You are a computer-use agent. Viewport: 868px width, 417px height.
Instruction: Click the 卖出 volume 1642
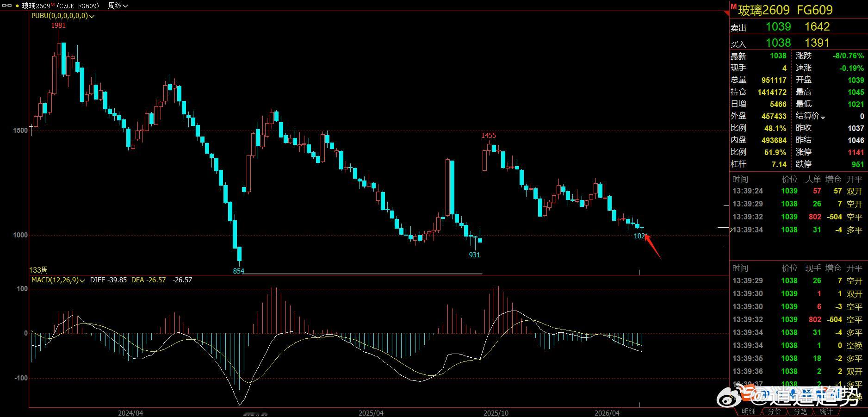(817, 27)
